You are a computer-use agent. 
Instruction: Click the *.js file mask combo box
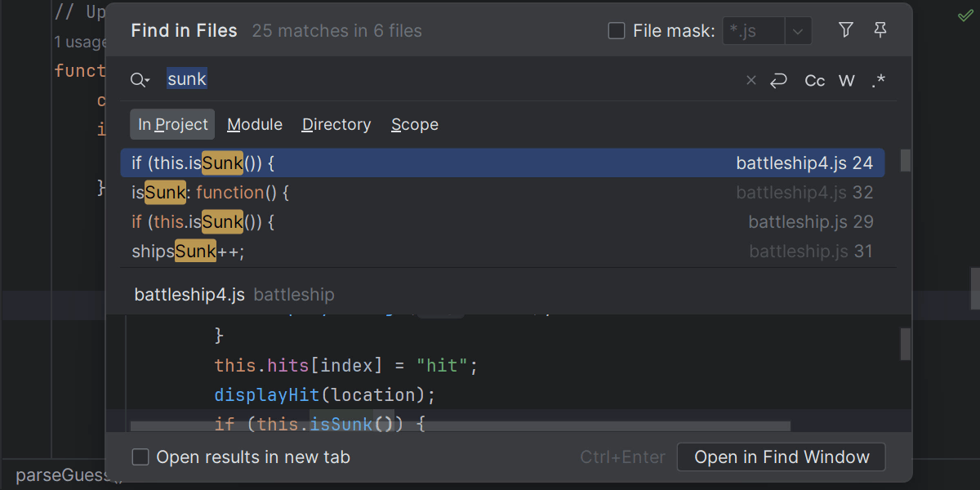[753, 32]
